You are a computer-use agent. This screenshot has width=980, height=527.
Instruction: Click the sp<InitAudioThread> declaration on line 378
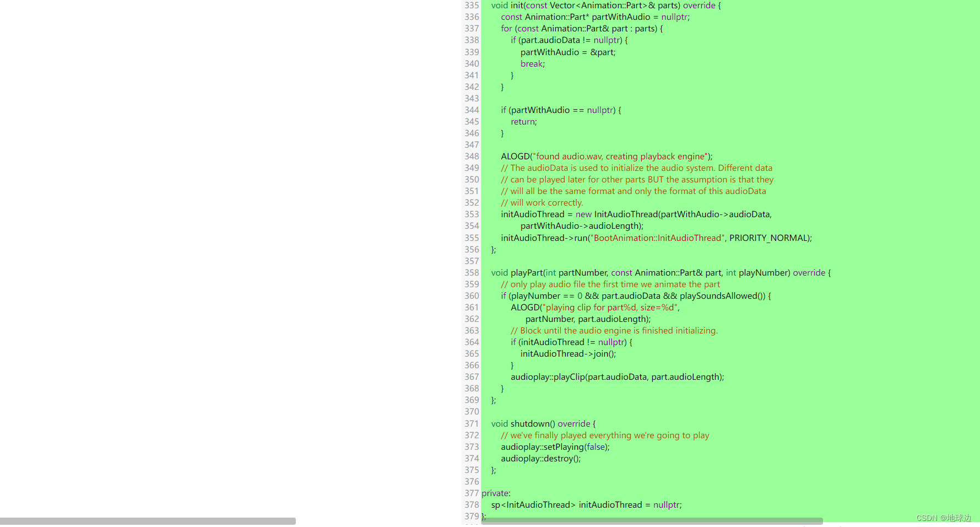532,504
